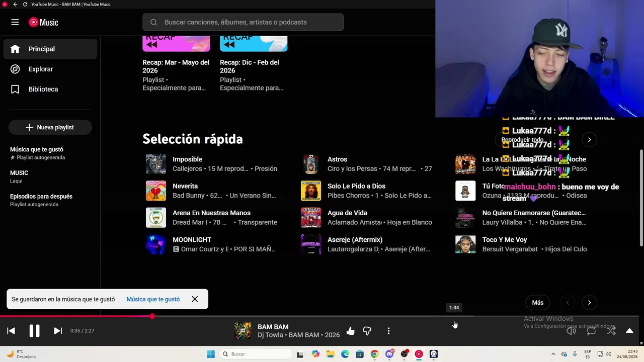
Task: Dislike the BAM BAM song
Action: point(367,331)
